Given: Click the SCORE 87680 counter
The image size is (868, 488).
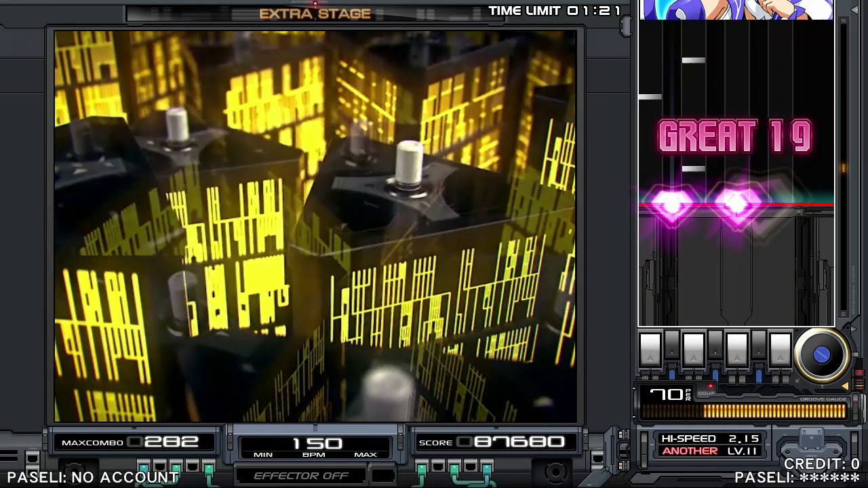Looking at the screenshot, I should click(498, 443).
